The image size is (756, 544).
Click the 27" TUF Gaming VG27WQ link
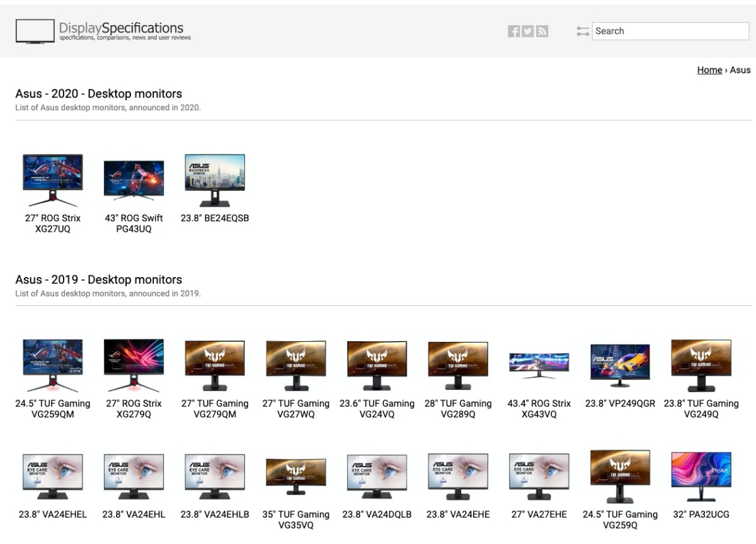click(295, 409)
